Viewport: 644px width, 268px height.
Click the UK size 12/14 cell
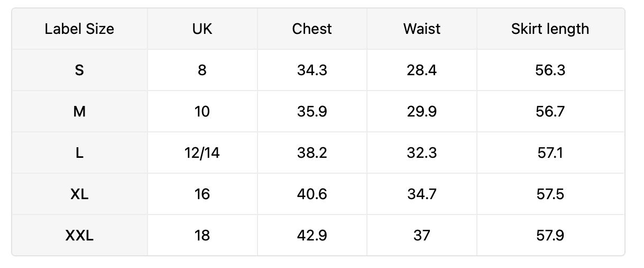tap(203, 153)
